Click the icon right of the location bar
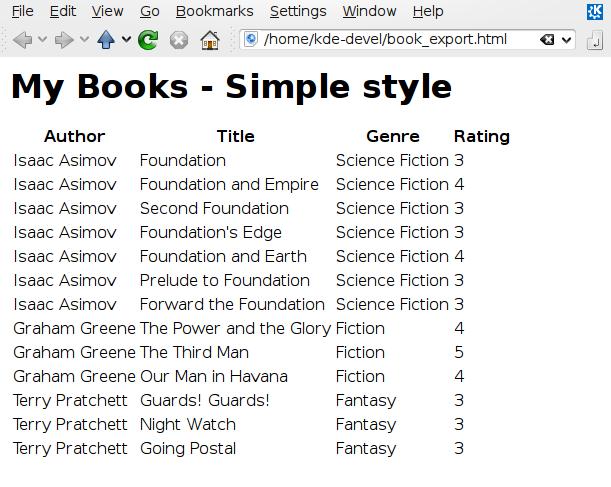This screenshot has width=611, height=487. pyautogui.click(x=595, y=40)
